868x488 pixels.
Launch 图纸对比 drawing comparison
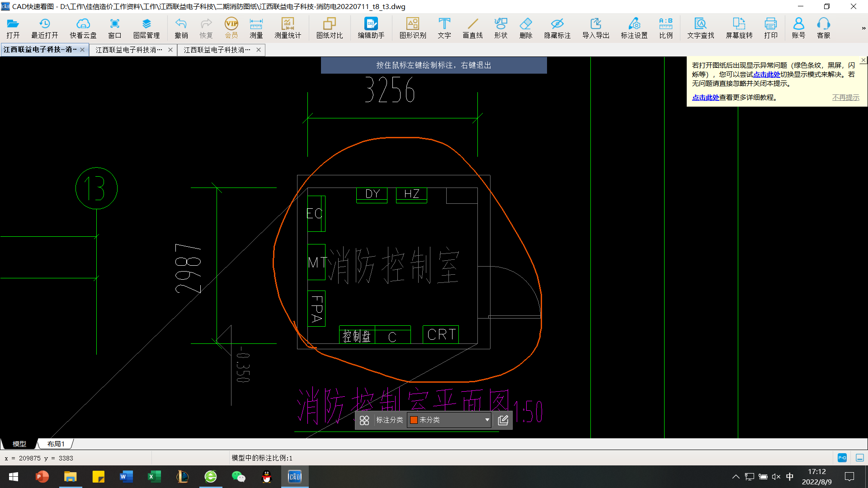[330, 28]
